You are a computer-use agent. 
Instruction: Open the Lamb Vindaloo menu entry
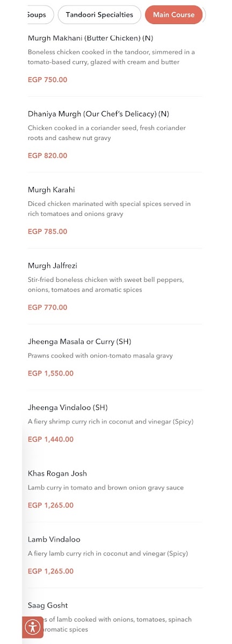54,539
